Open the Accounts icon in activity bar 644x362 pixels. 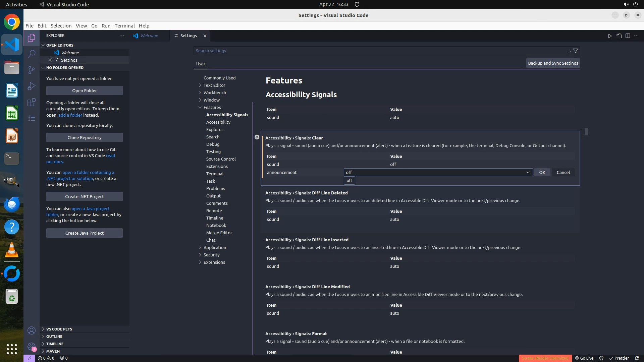point(32,330)
